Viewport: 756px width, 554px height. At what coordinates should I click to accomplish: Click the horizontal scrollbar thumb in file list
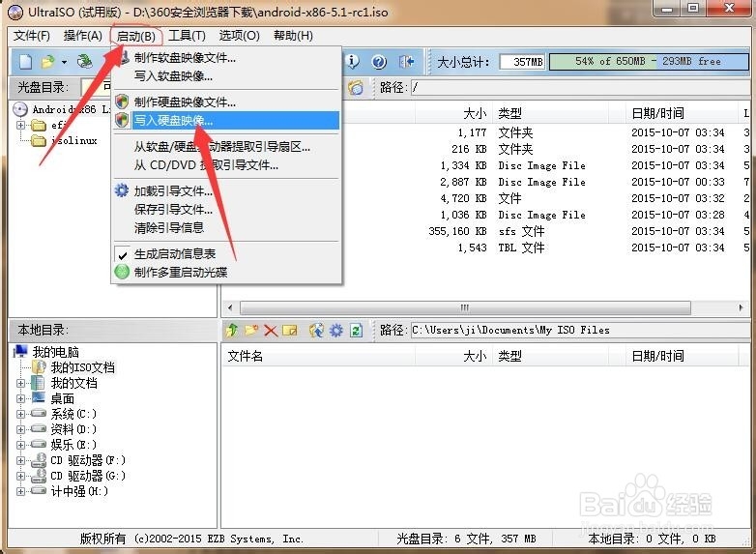click(465, 307)
